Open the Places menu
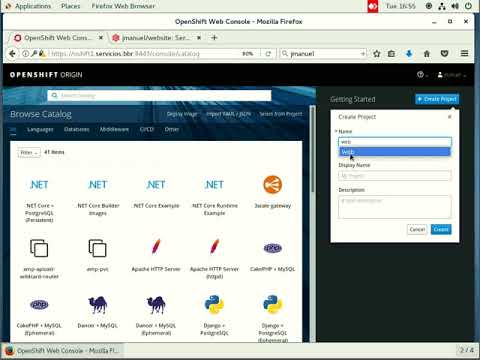The width and height of the screenshot is (480, 360). click(x=70, y=6)
